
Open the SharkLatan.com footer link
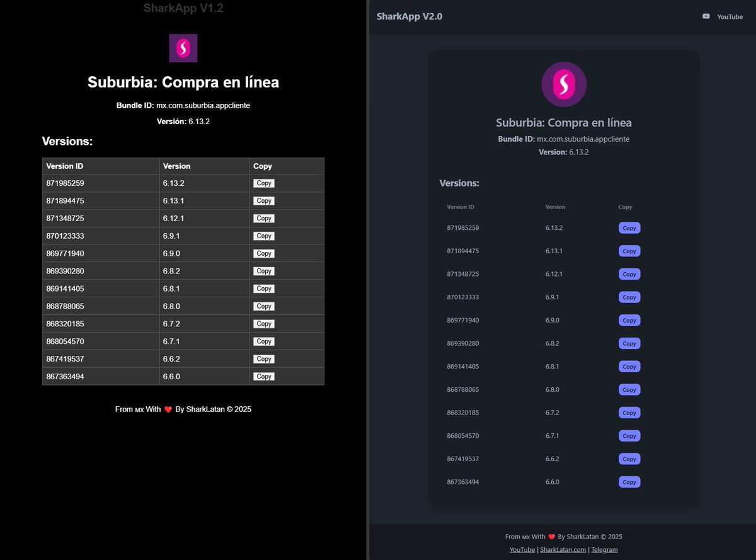tap(563, 550)
